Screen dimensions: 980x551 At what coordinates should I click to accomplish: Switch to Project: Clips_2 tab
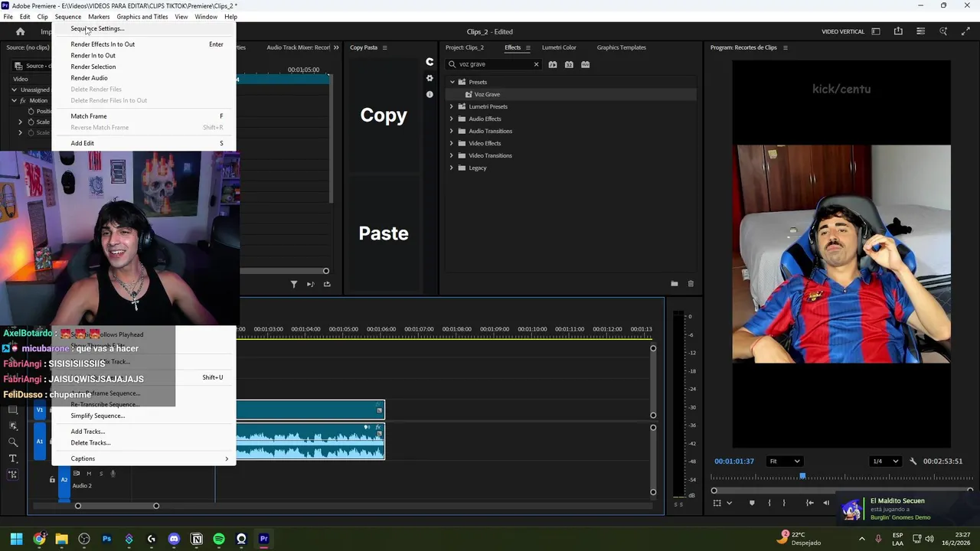click(x=465, y=47)
